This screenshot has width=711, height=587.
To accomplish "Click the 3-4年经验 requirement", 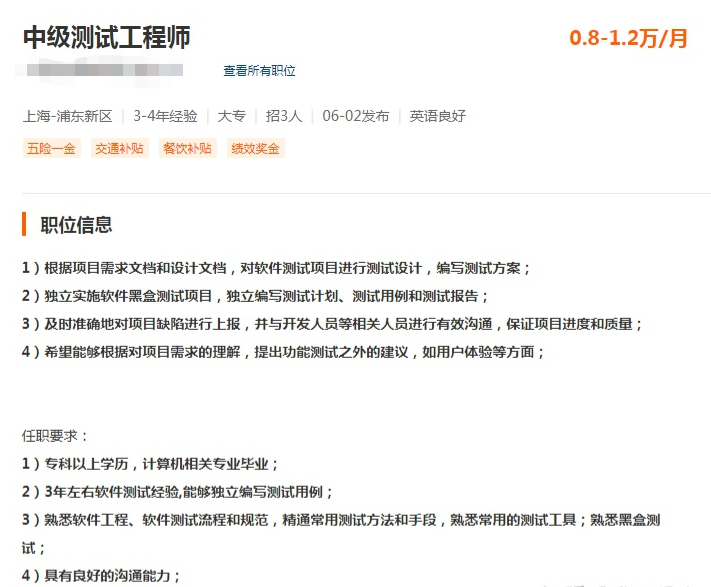I will coord(166,116).
